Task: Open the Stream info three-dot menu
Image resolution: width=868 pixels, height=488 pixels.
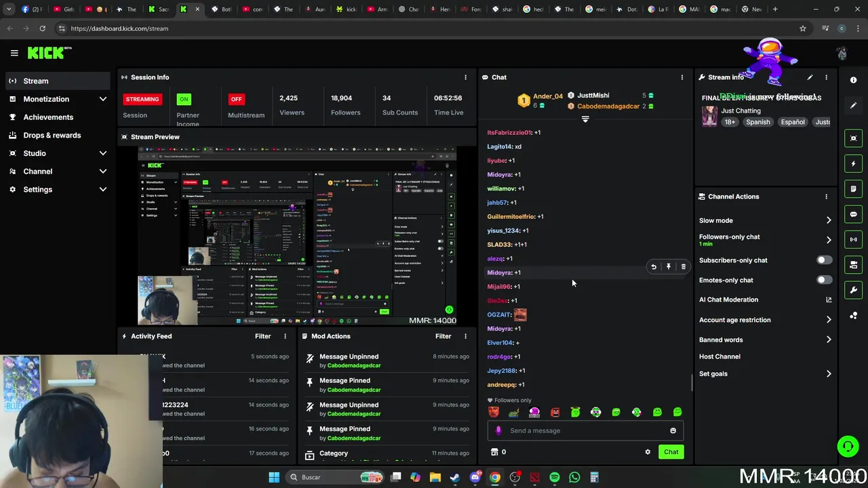Action: tap(826, 77)
